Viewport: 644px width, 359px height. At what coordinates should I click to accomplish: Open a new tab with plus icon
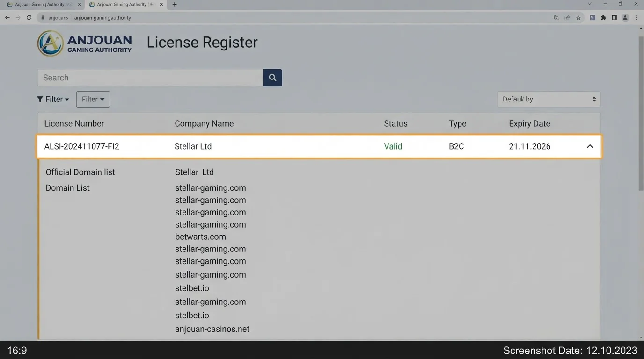pyautogui.click(x=175, y=5)
